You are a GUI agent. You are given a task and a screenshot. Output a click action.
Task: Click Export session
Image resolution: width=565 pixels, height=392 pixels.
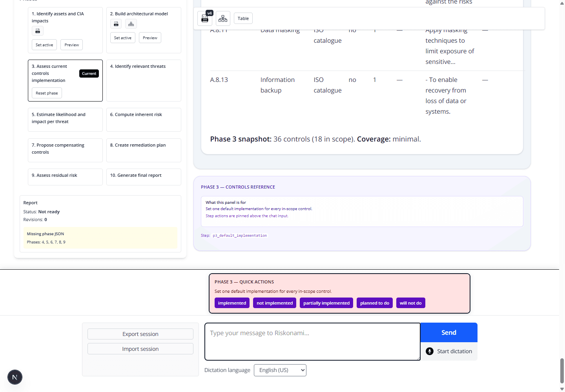(140, 334)
